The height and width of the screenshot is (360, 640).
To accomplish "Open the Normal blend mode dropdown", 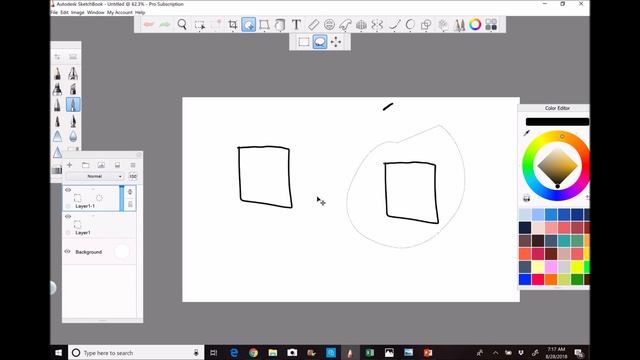I will pyautogui.click(x=95, y=176).
